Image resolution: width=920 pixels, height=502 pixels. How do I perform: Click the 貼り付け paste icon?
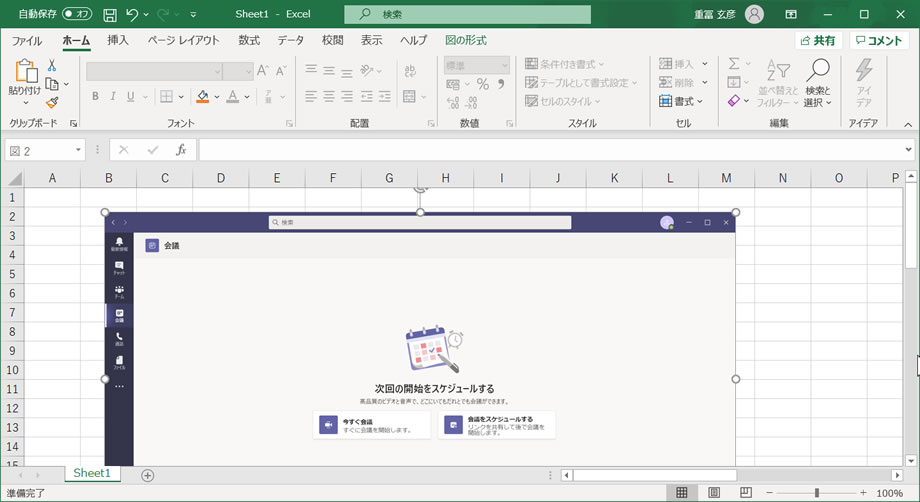point(26,71)
